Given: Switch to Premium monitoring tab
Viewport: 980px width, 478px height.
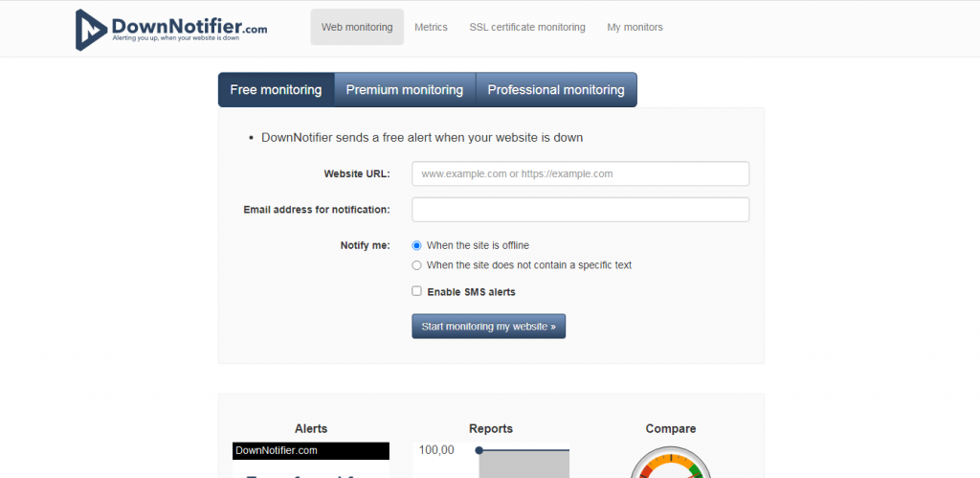Looking at the screenshot, I should [405, 89].
